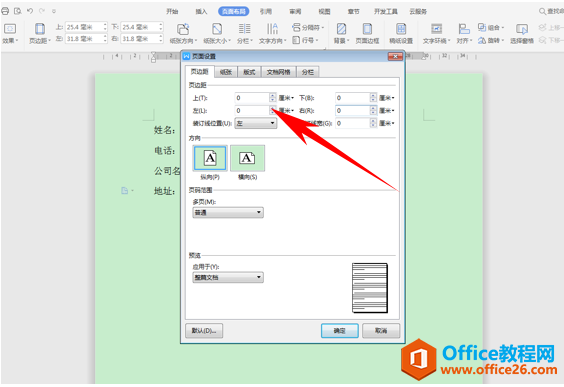This screenshot has height=387, width=564.
Task: Open the 装订线位置 gutter position dropdown
Action: click(x=256, y=123)
